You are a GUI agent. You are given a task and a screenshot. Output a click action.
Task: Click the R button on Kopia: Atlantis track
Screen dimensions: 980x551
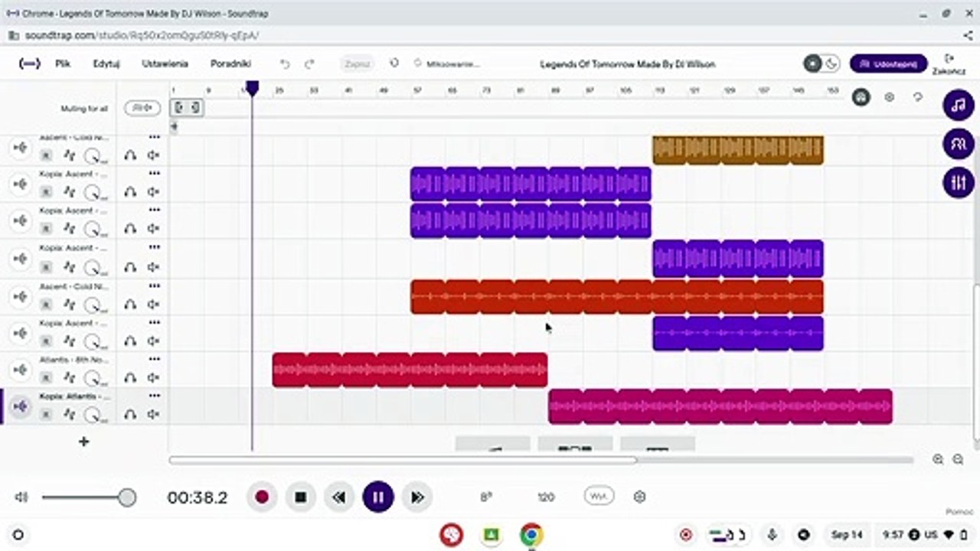46,415
